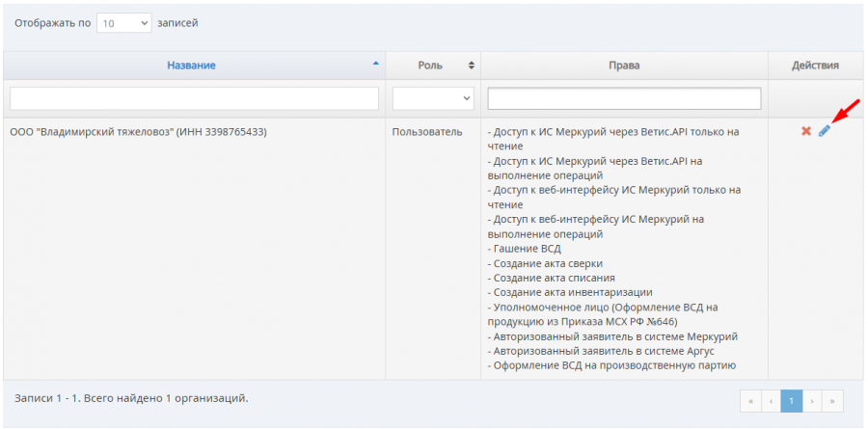This screenshot has width=868, height=429.
Task: Go to next page using › button
Action: click(x=813, y=401)
